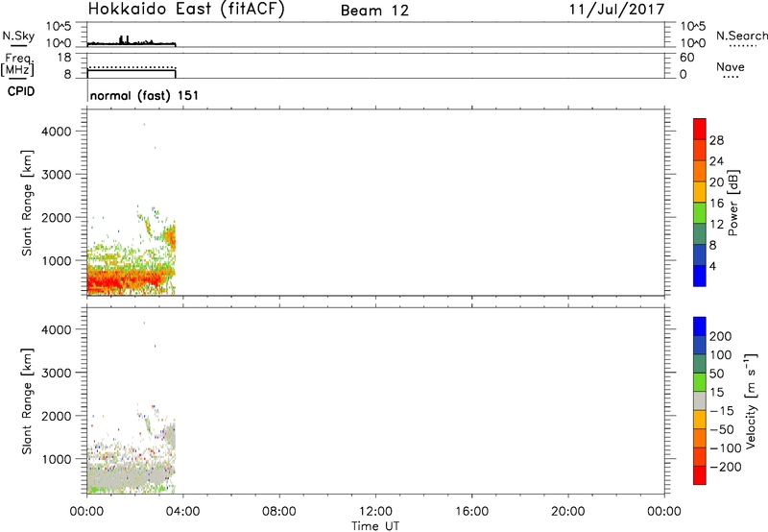Click the 'Hokkaido East (fitACF)' title
The height and width of the screenshot is (532, 768).
tap(186, 10)
